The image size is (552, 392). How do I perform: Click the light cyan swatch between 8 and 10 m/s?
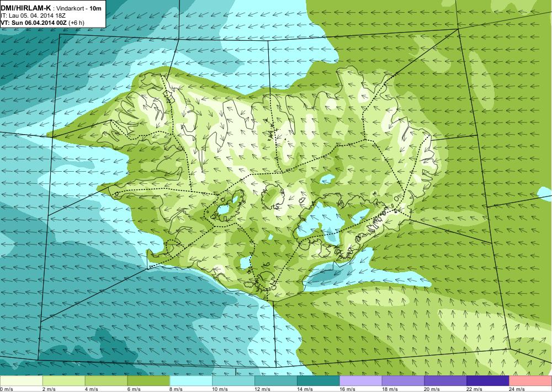click(x=191, y=381)
